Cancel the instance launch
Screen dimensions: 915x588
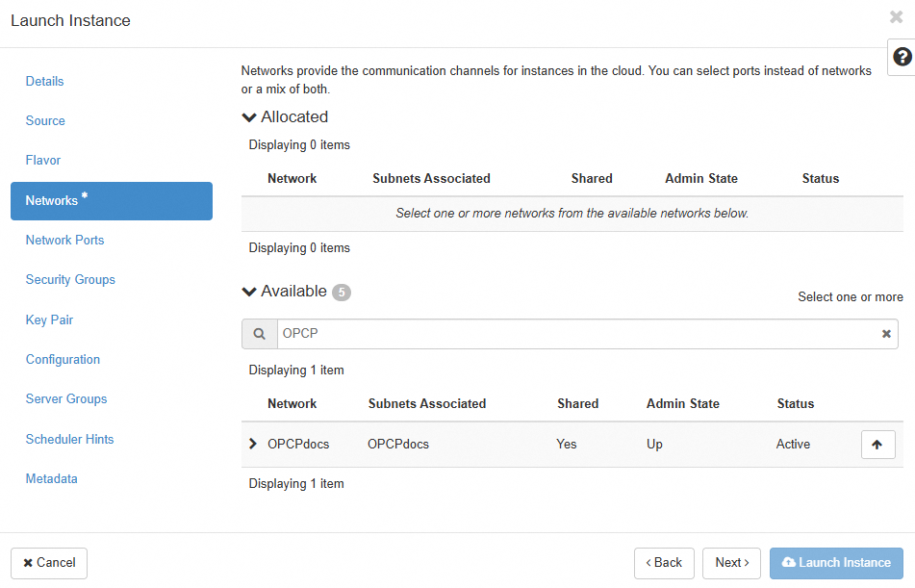tap(48, 563)
